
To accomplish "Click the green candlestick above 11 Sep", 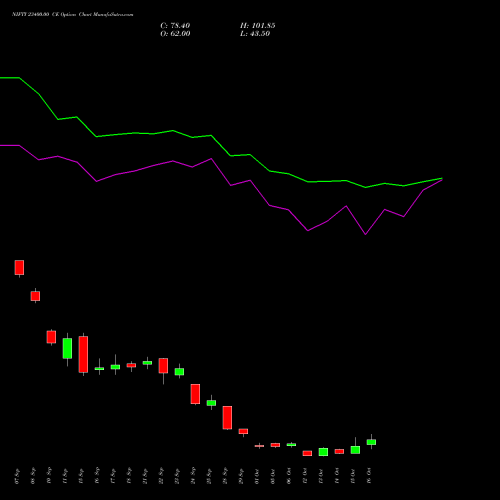I will point(67,348).
